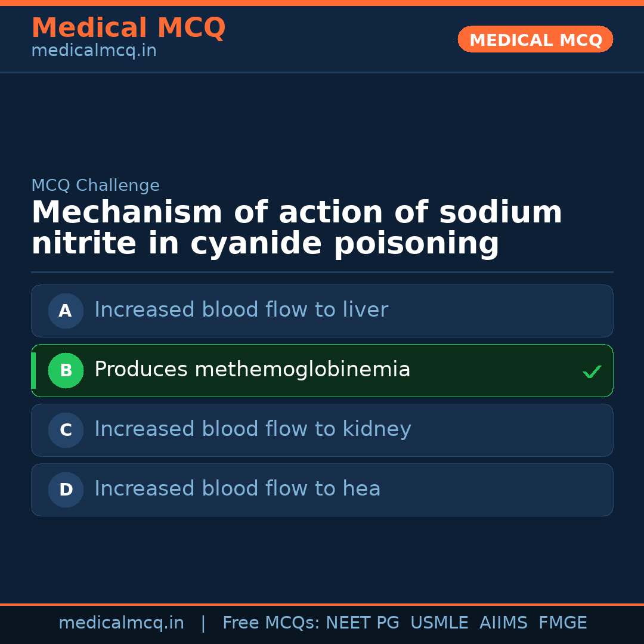Image resolution: width=644 pixels, height=644 pixels.
Task: Visit medicalmcq.in link below the title
Action: (94, 51)
